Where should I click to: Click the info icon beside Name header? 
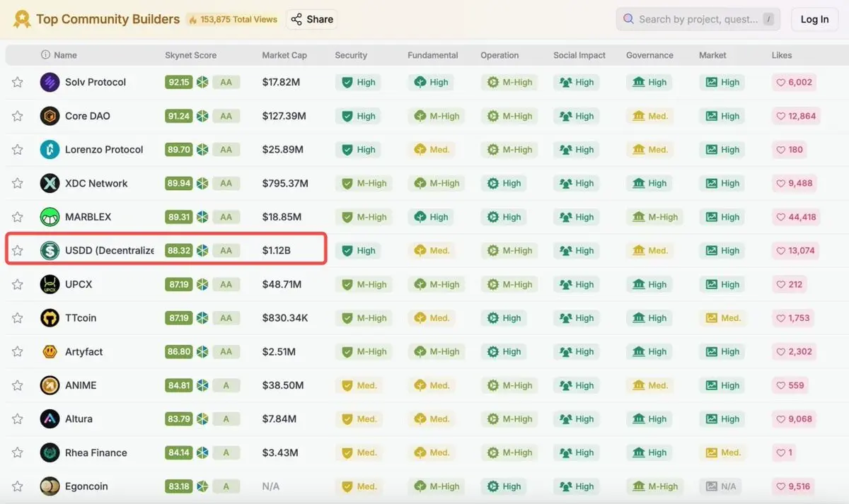tap(46, 55)
